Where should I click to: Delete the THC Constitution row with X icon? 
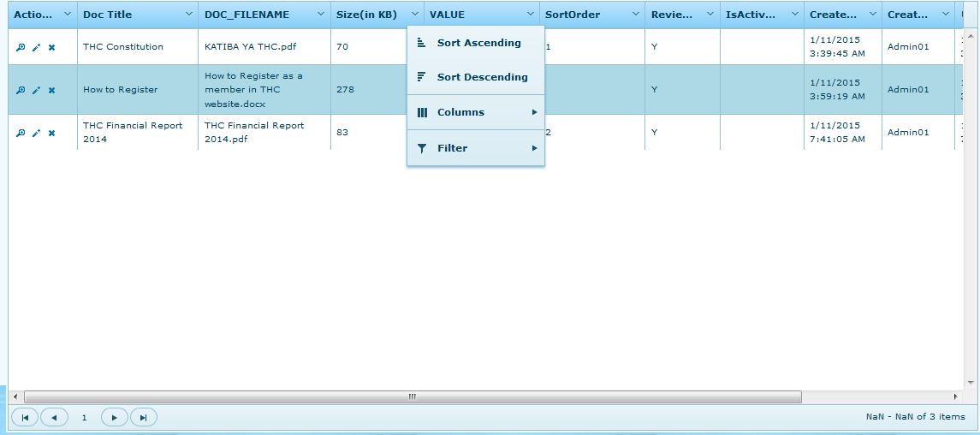click(52, 47)
